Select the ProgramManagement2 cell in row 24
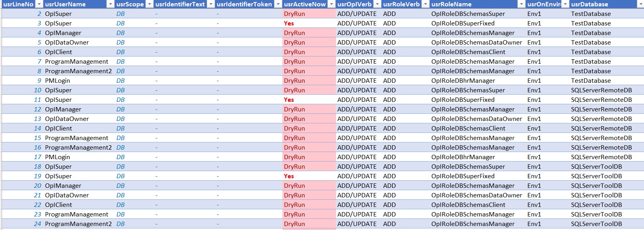The image size is (644, 230). (x=79, y=224)
